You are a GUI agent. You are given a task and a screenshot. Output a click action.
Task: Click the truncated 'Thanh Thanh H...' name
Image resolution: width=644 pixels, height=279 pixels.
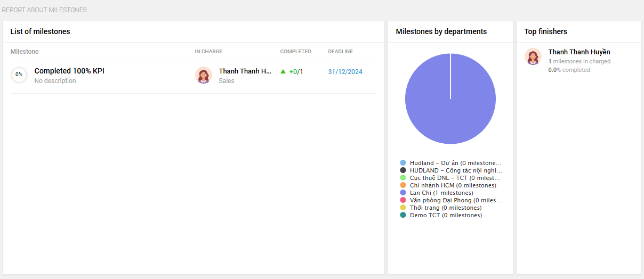(245, 71)
